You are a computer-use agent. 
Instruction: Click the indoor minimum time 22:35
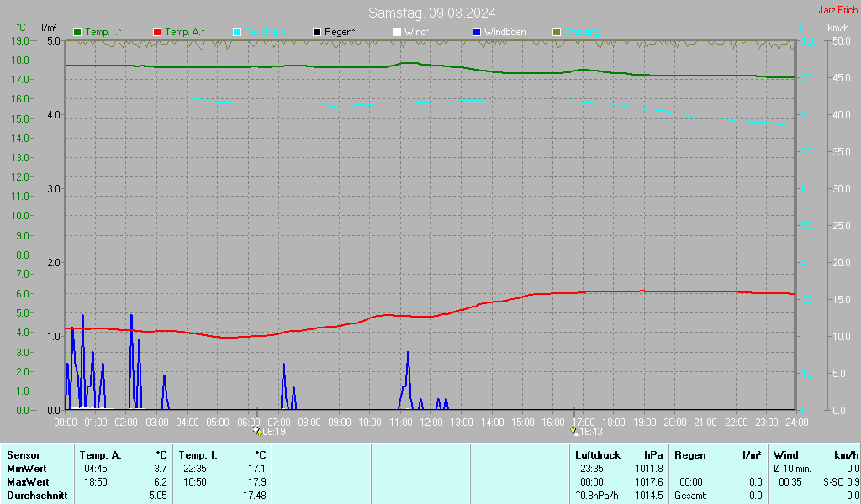[195, 469]
